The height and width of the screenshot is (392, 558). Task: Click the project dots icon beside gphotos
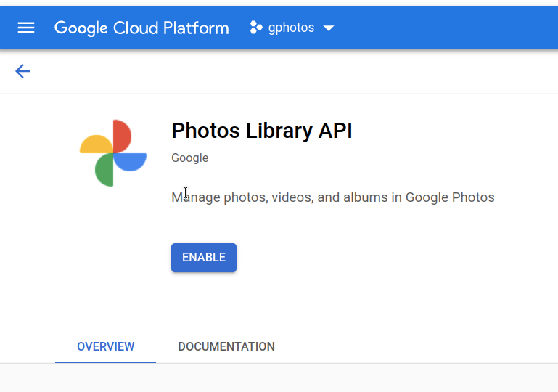255,28
